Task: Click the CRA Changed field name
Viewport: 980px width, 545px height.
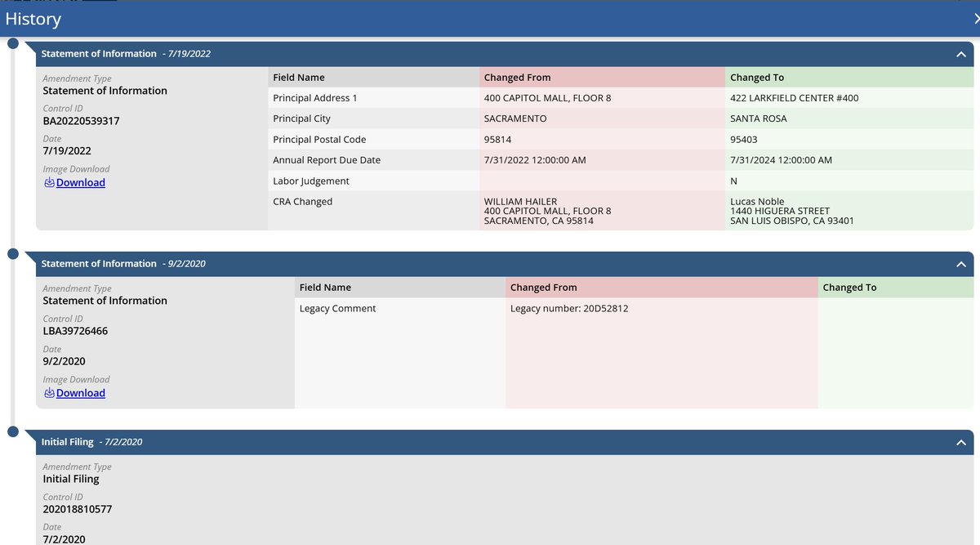Action: click(303, 202)
